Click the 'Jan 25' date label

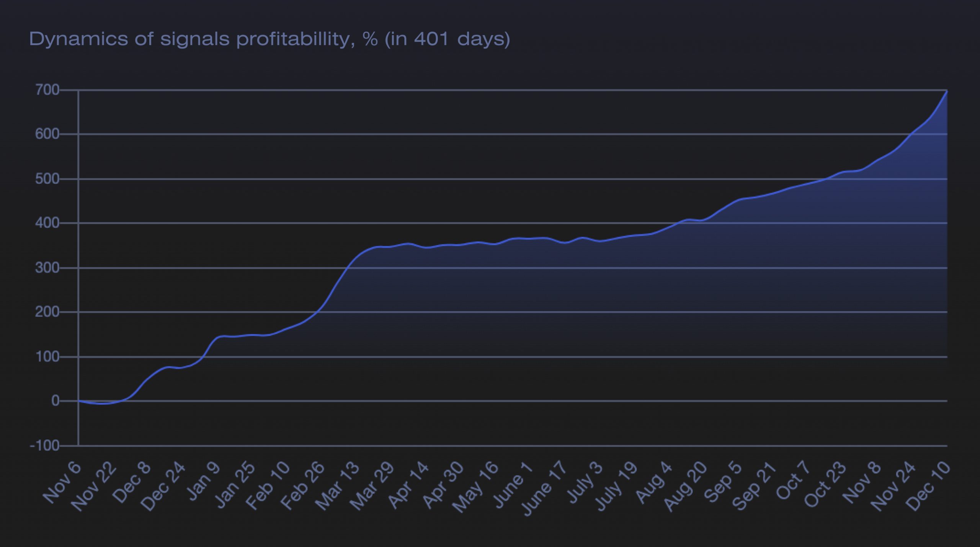[x=234, y=485]
